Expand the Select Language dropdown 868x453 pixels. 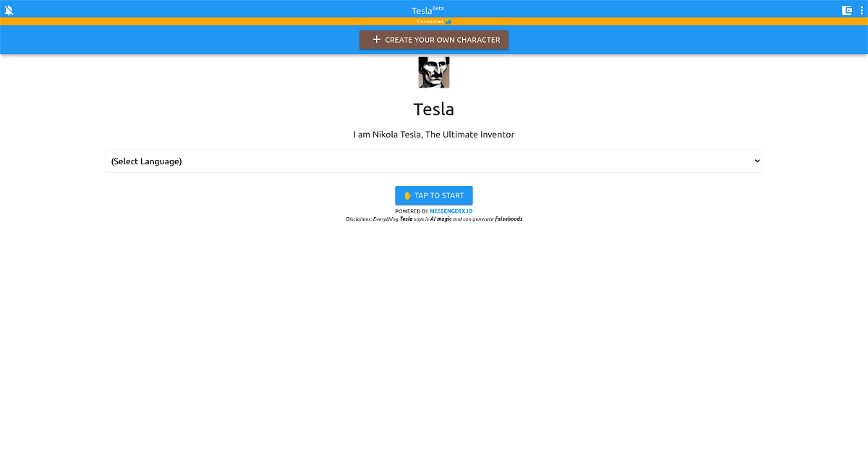(434, 161)
